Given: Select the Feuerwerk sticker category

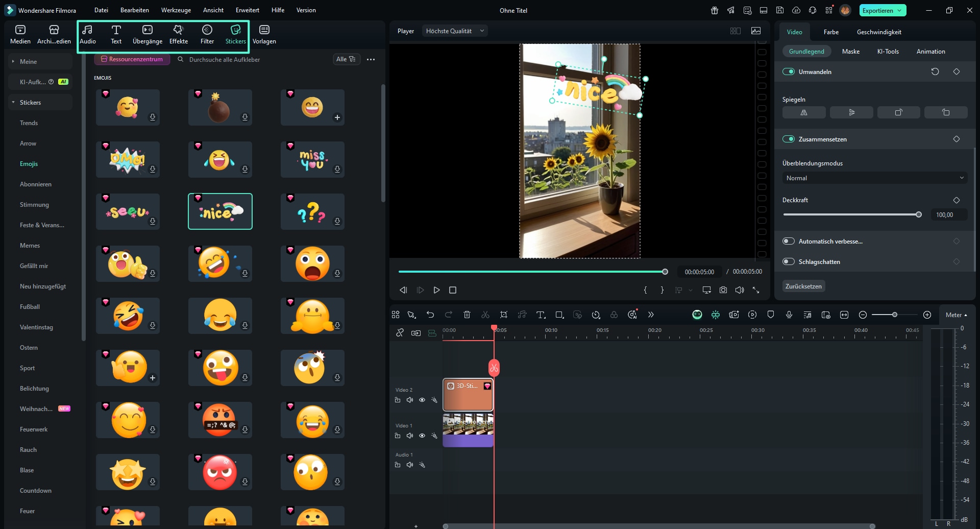Looking at the screenshot, I should coord(34,429).
